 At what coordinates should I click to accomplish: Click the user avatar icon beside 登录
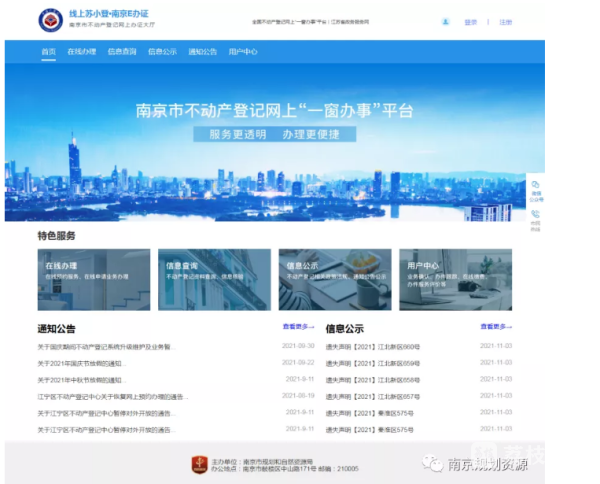(x=445, y=21)
